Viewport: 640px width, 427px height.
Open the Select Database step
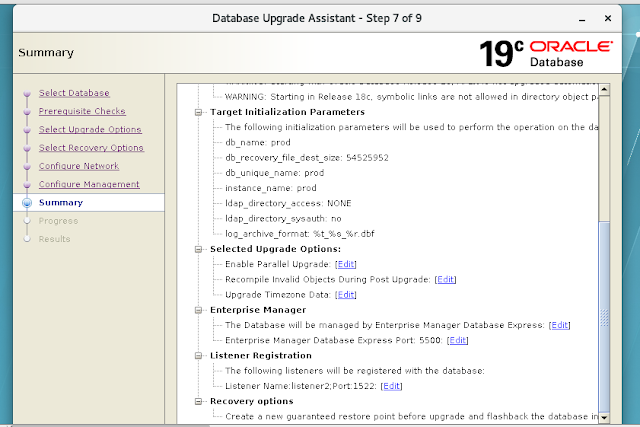pyautogui.click(x=74, y=93)
